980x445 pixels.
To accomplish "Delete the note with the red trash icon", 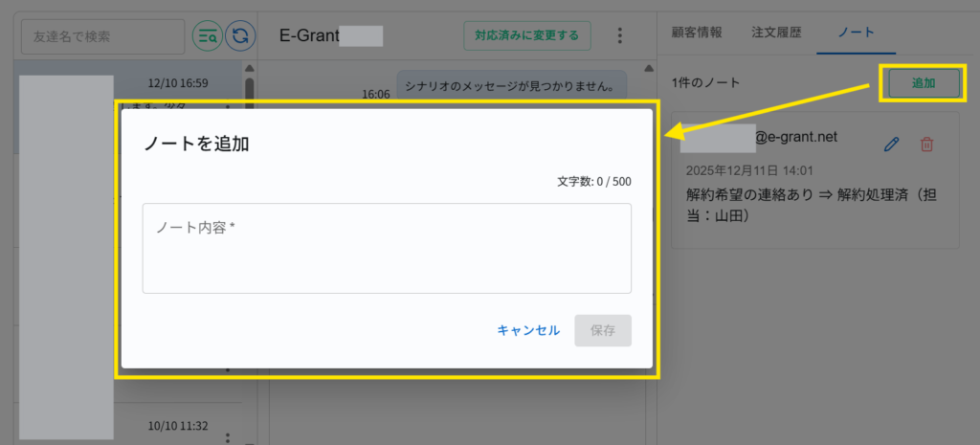I will 926,145.
